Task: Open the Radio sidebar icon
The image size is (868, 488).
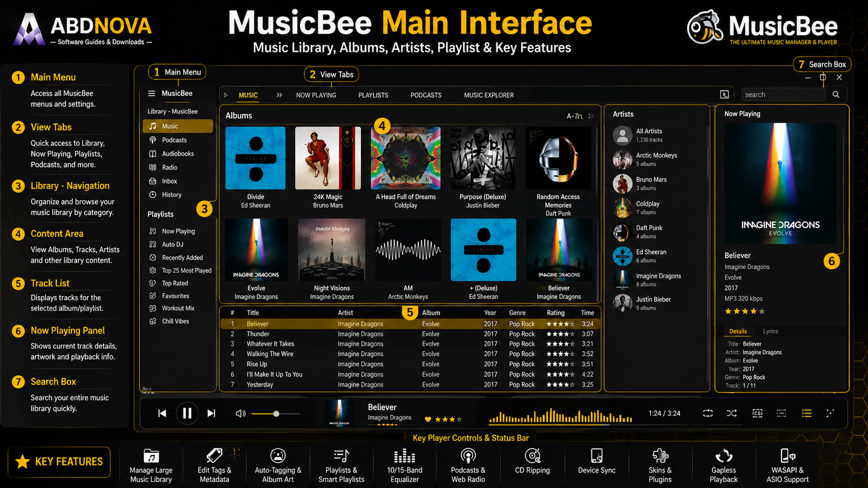Action: click(153, 168)
